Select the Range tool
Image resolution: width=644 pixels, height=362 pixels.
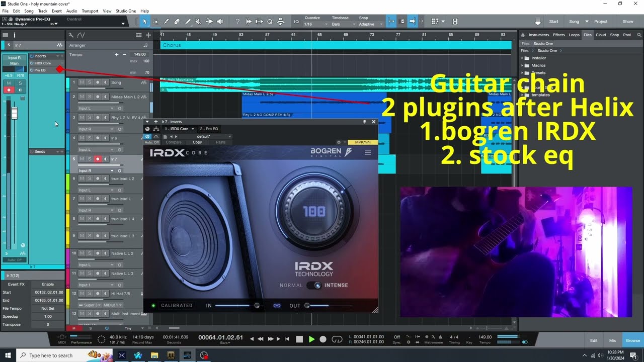155,22
